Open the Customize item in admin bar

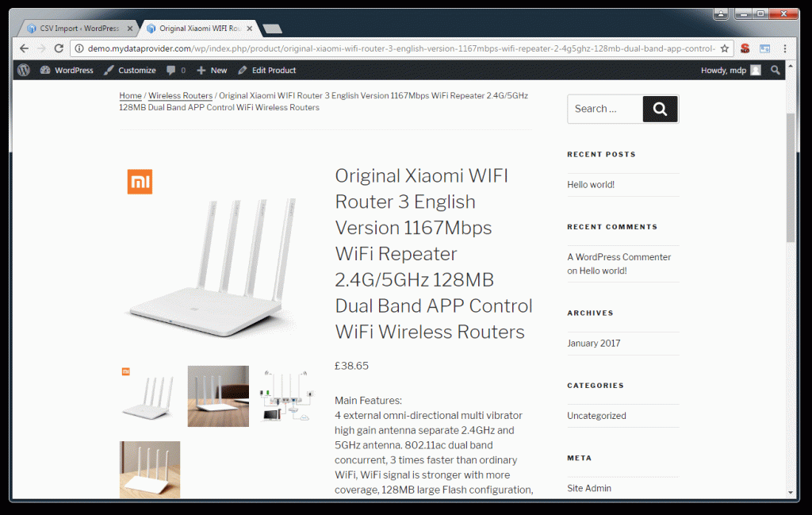click(x=130, y=70)
